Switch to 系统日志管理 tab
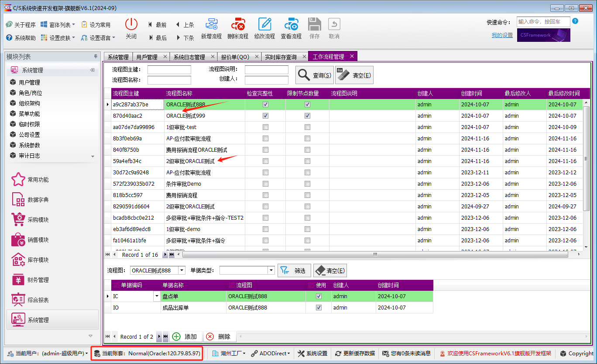Image resolution: width=597 pixels, height=364 pixels. point(189,57)
